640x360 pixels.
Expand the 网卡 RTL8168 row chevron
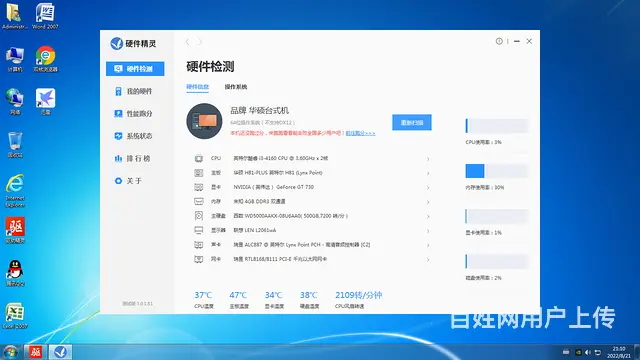coord(428,260)
